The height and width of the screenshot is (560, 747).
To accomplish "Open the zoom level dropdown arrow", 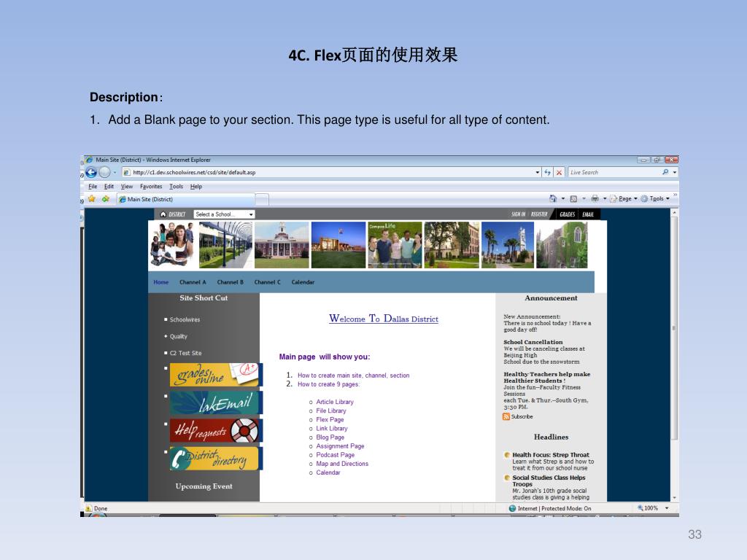I will 667,508.
